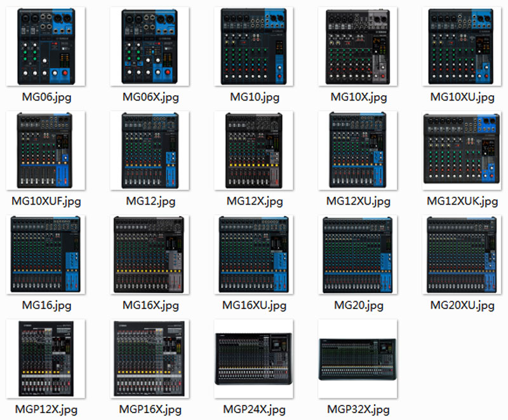Open the MG10.jpg file thumbnail
This screenshot has height=420, width=508.
(x=254, y=46)
